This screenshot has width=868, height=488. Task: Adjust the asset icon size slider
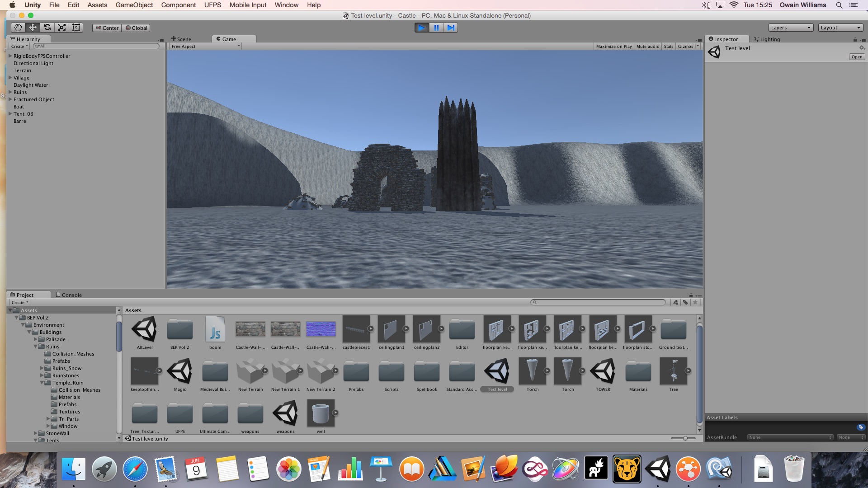(685, 438)
